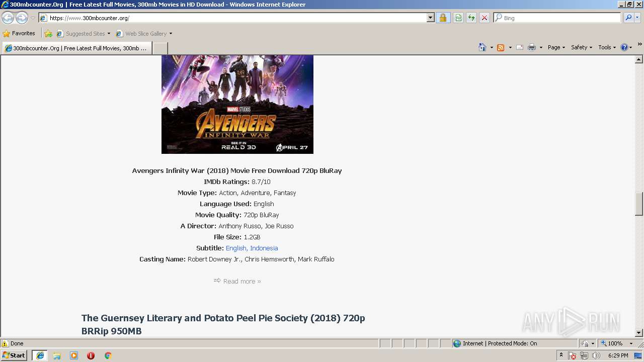Stop loading with the red X icon

484,18
